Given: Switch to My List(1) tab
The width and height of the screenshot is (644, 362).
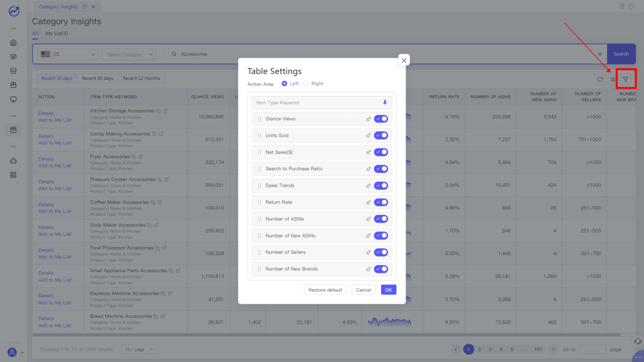Looking at the screenshot, I should (x=57, y=34).
